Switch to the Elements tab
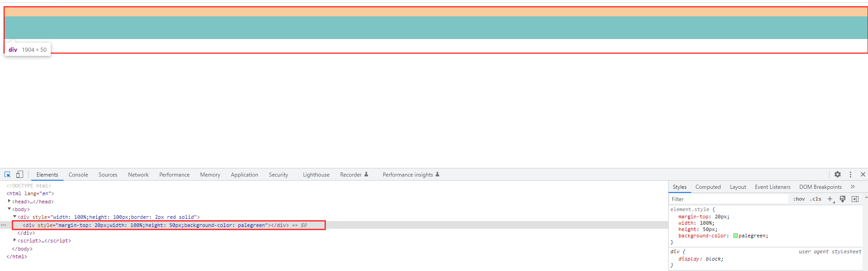The image size is (868, 271). point(47,175)
